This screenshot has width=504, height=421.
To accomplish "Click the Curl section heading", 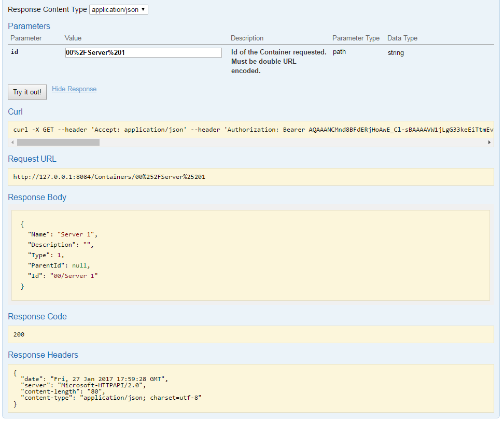I will pos(15,111).
